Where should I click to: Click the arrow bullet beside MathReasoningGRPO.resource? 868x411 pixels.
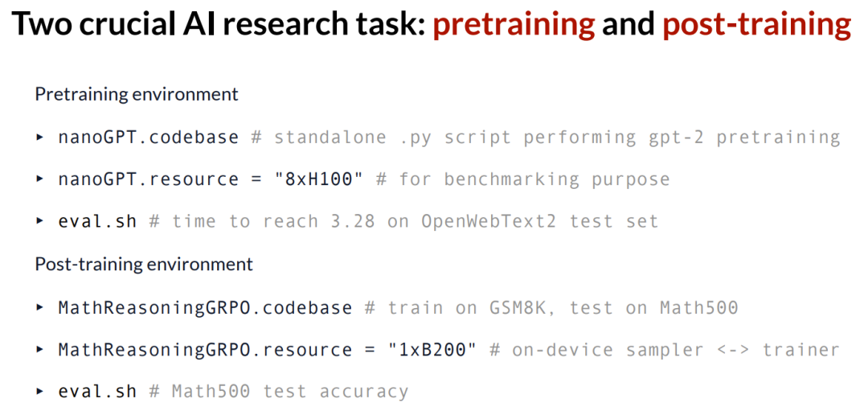tap(40, 350)
